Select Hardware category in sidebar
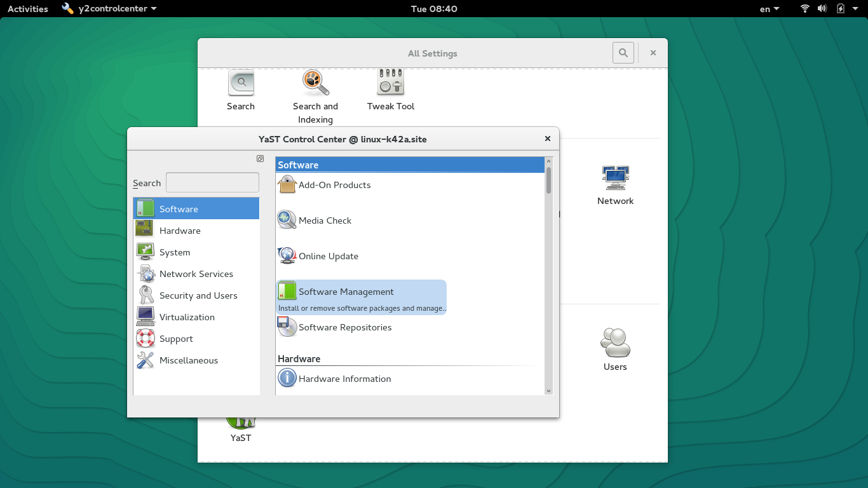Viewport: 868px width, 488px height. pos(180,231)
